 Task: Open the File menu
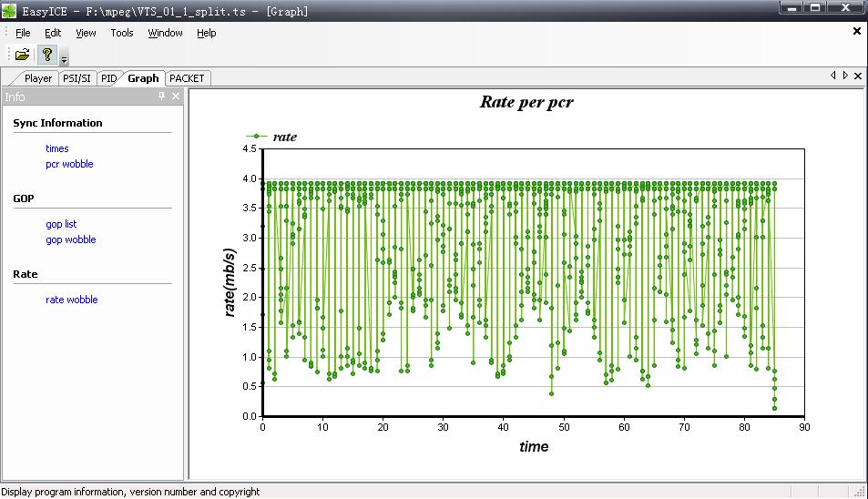23,33
